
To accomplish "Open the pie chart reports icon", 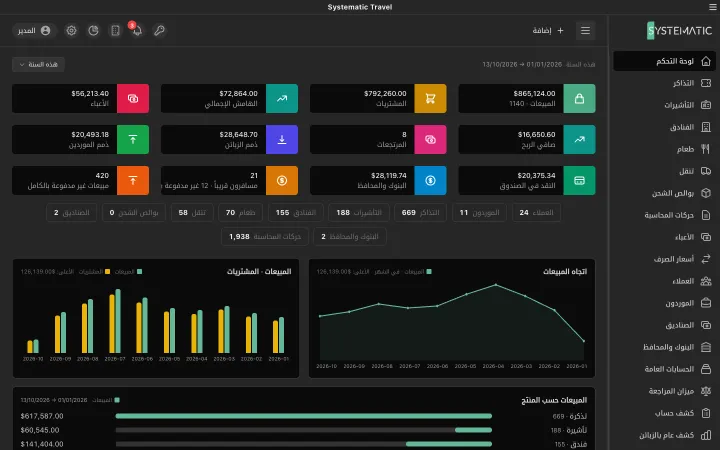I will point(93,30).
